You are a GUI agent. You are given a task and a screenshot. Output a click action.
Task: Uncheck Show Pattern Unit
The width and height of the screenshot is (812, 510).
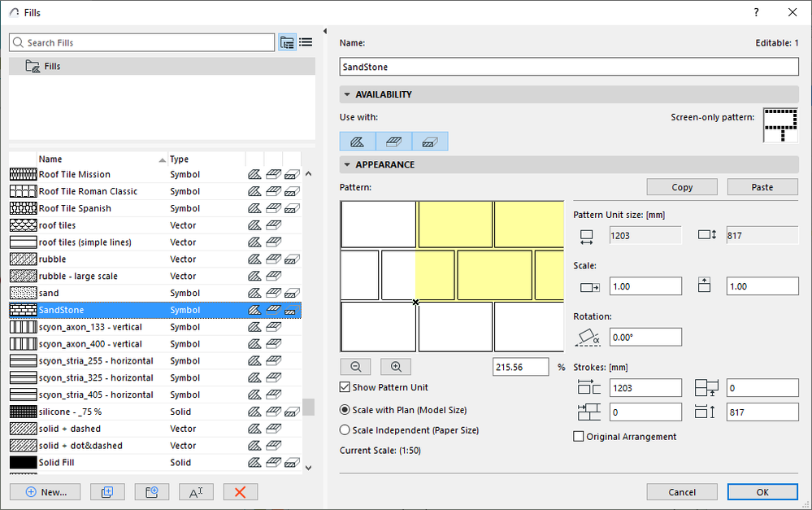coord(345,387)
